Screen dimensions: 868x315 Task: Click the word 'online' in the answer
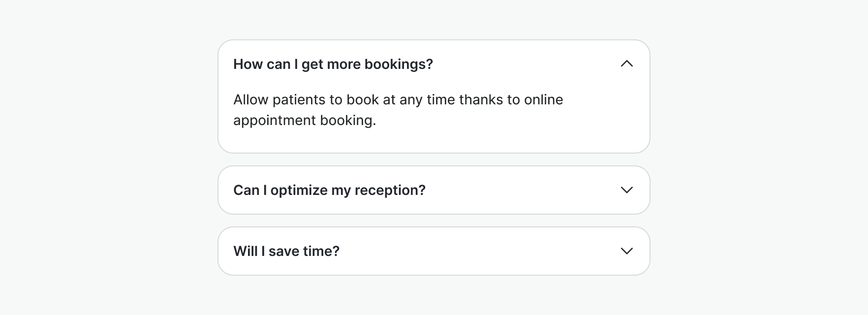[543, 100]
